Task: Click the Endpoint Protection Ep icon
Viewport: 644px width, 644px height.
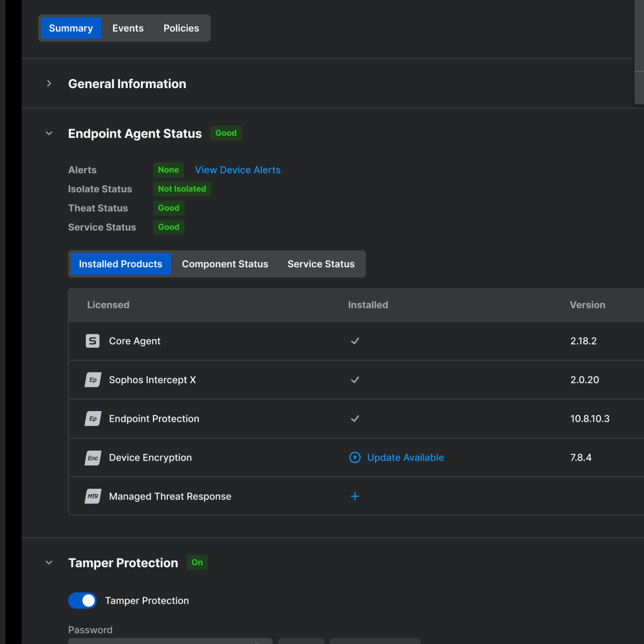Action: point(93,419)
